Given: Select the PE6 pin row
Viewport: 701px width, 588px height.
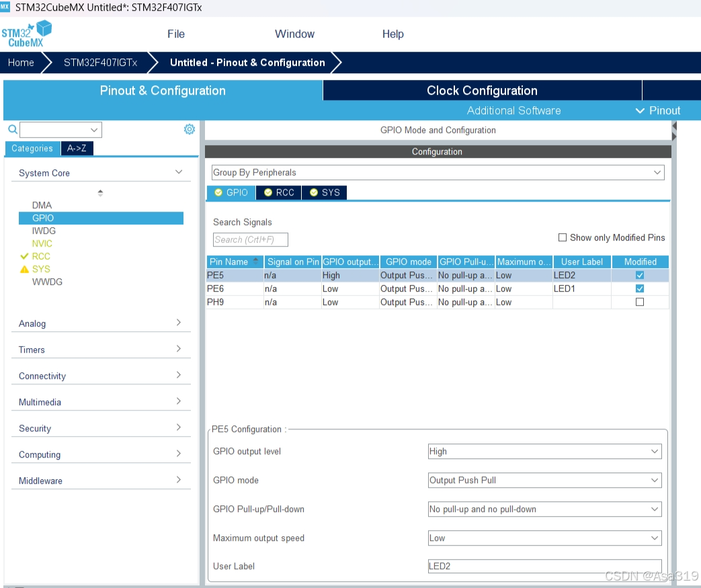Looking at the screenshot, I should click(x=438, y=288).
